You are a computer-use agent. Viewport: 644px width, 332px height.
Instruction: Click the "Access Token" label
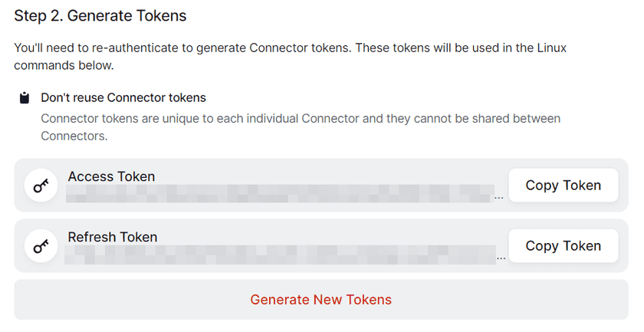click(x=111, y=176)
